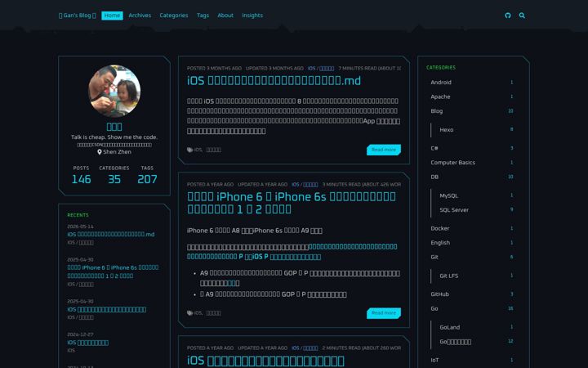Screen dimensions: 588x368
Task: Select the C# category
Action: coord(473,148)
